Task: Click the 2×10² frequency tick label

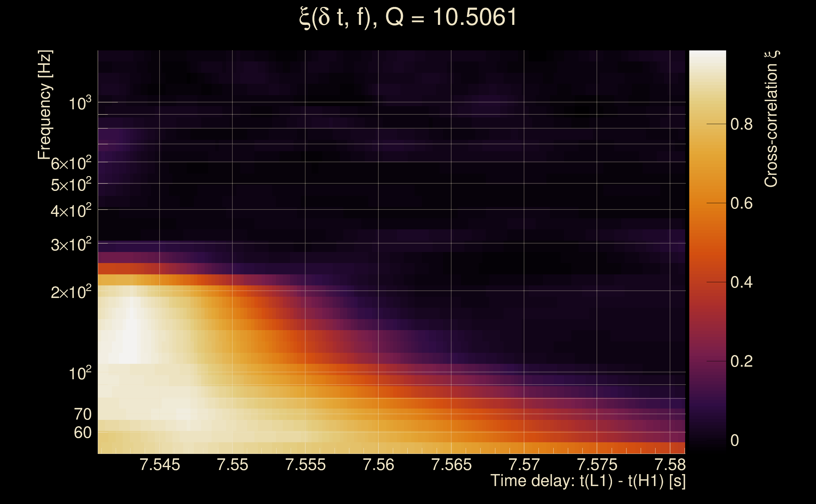Action: tap(71, 292)
